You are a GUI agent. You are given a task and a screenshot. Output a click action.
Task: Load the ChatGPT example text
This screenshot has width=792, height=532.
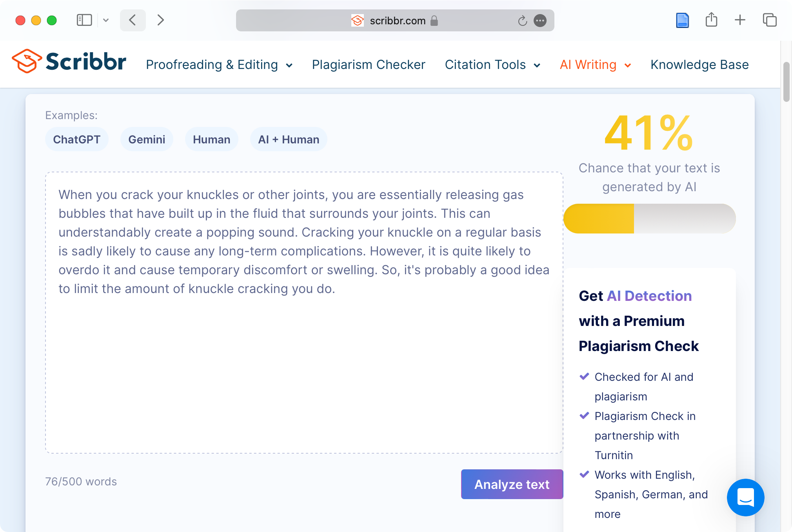pyautogui.click(x=76, y=139)
